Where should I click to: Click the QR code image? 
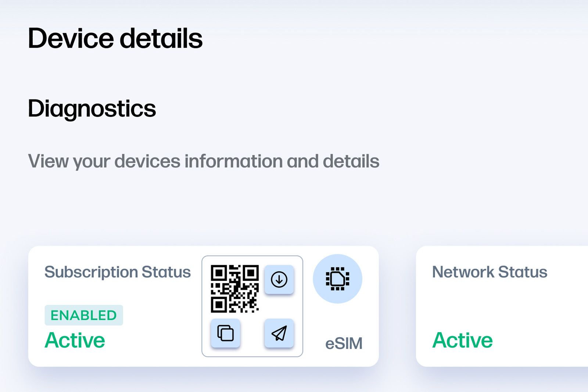(235, 289)
